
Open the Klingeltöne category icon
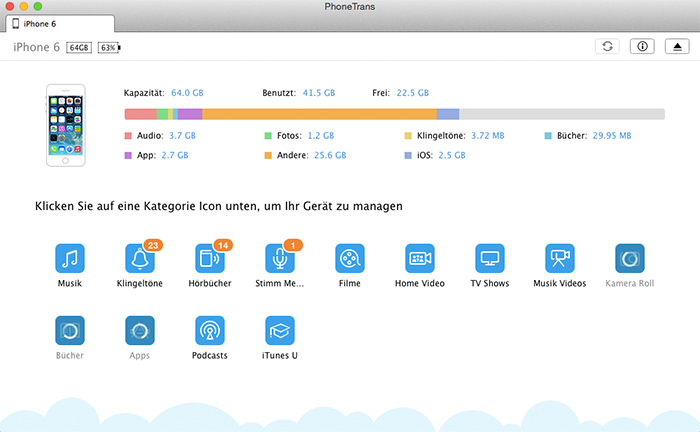[x=140, y=258]
